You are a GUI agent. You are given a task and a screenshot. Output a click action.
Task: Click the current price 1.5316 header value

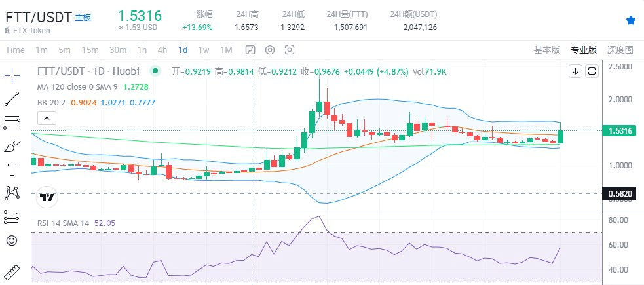click(140, 16)
